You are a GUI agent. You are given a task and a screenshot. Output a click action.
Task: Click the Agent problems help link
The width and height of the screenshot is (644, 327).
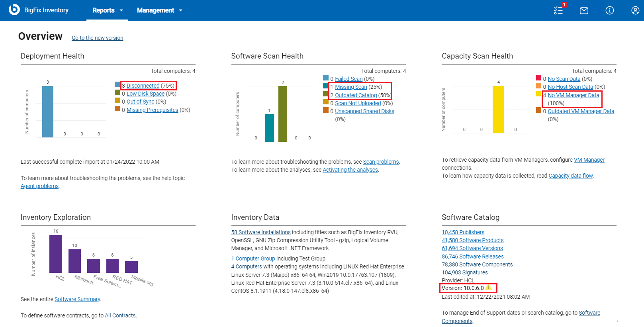point(39,186)
